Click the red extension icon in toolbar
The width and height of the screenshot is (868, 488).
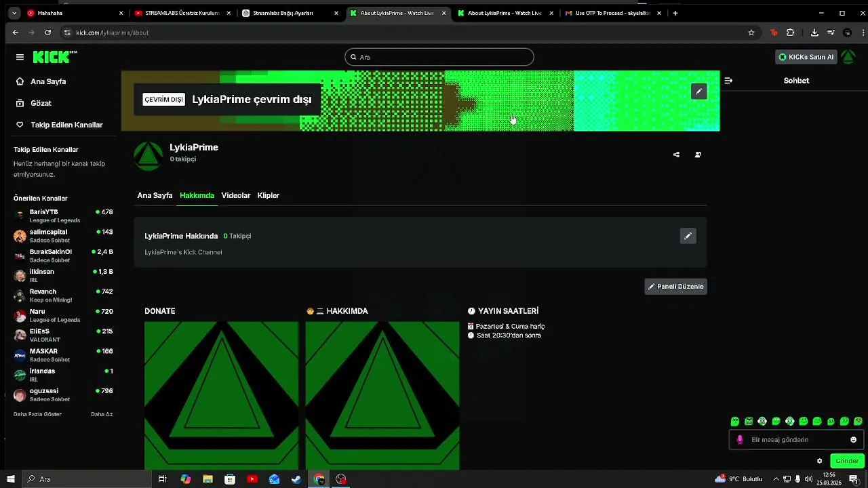coord(774,33)
